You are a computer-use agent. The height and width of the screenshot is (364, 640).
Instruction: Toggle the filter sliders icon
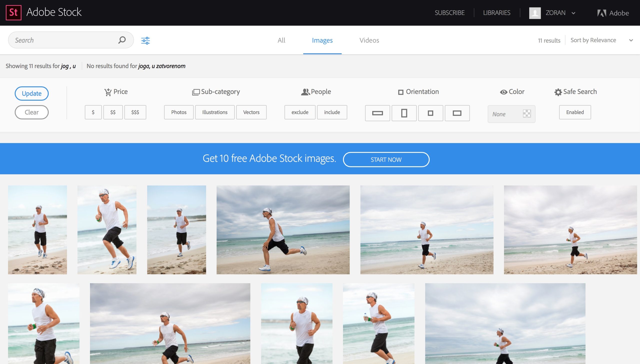point(145,40)
